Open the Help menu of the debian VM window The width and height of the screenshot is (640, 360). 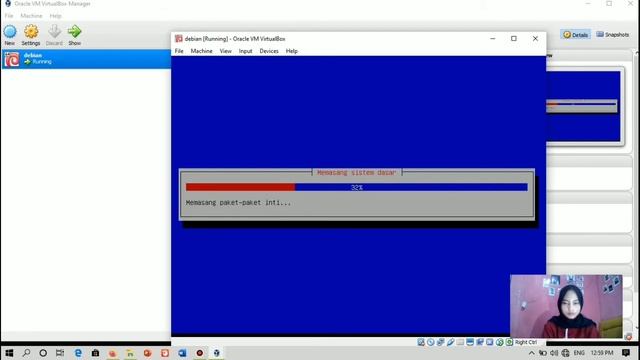tap(291, 51)
